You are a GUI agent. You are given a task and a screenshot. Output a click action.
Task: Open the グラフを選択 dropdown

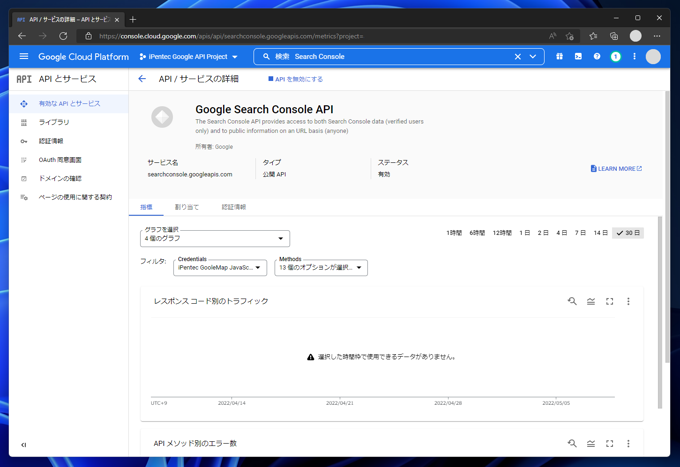click(x=215, y=238)
